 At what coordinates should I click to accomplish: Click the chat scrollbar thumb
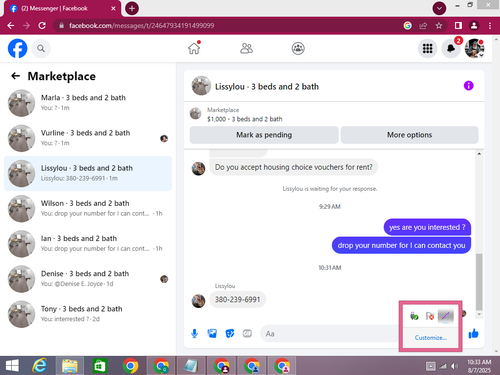(479, 282)
